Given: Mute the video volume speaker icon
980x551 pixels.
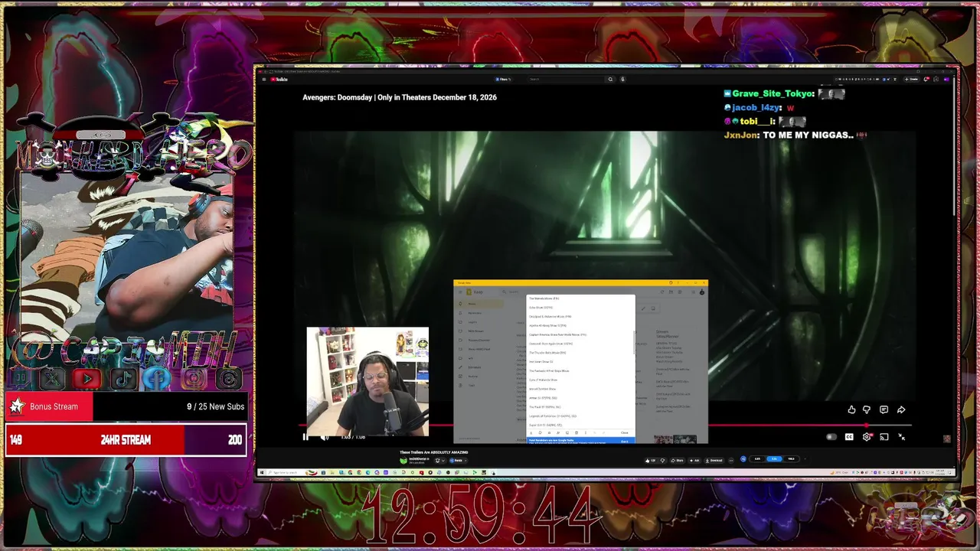Looking at the screenshot, I should point(324,437).
